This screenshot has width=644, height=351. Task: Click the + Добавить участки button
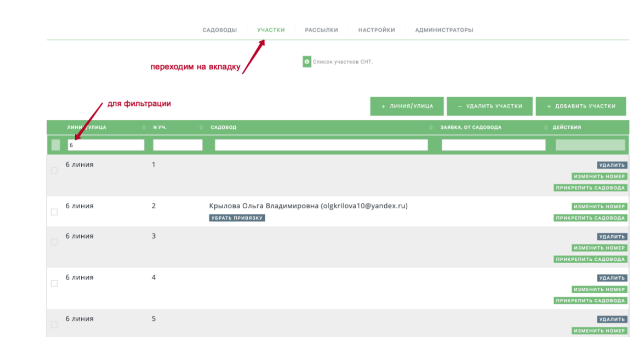click(x=581, y=106)
